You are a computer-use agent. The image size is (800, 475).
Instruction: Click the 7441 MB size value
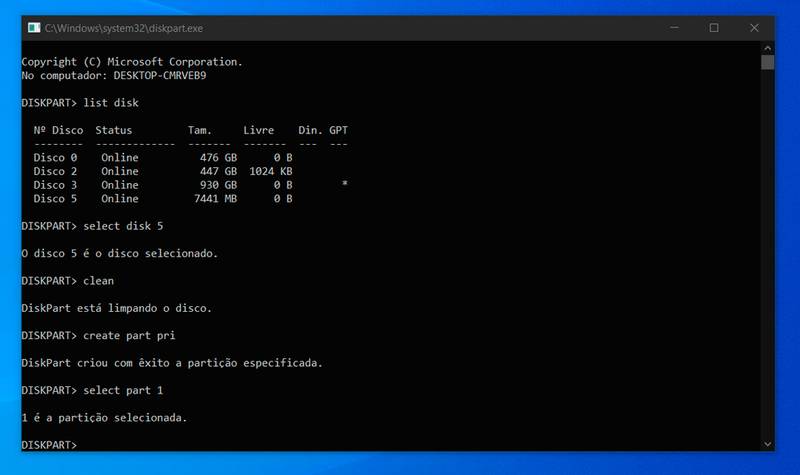click(x=215, y=199)
